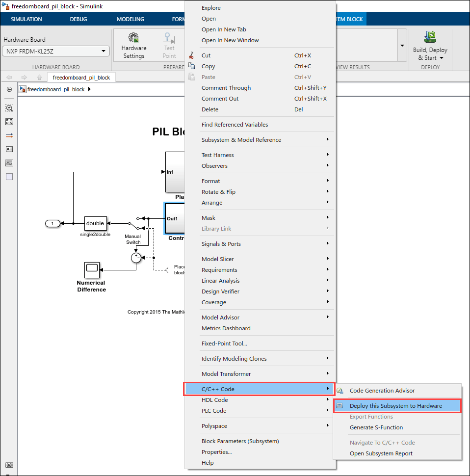Click the Paste clipboard icon
The height and width of the screenshot is (476, 470).
tap(191, 77)
